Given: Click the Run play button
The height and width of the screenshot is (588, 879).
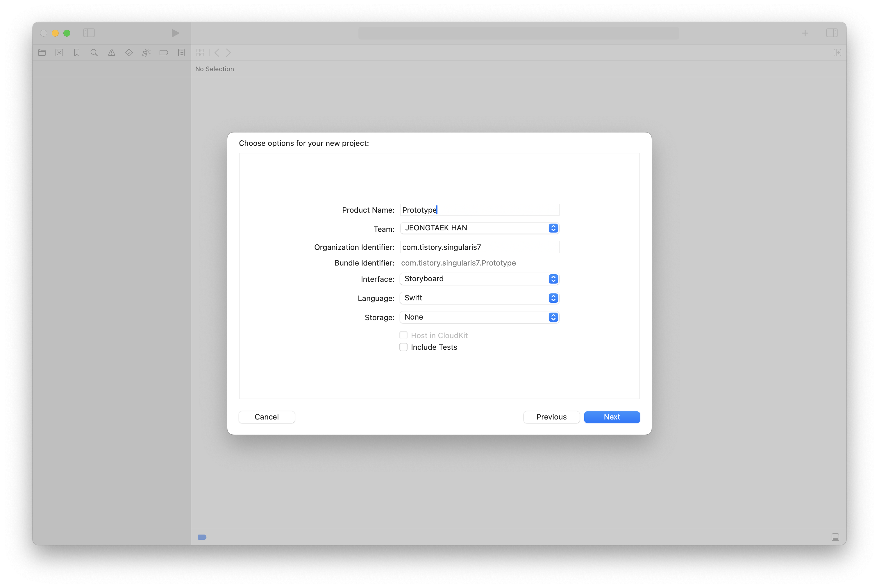Looking at the screenshot, I should pos(175,33).
